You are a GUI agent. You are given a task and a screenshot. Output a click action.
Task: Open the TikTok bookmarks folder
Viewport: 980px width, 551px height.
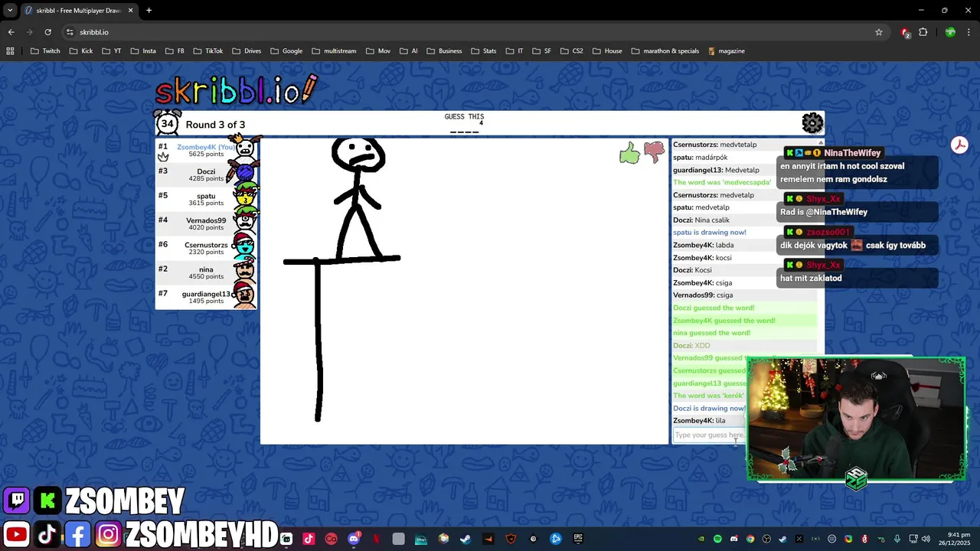[x=208, y=51]
